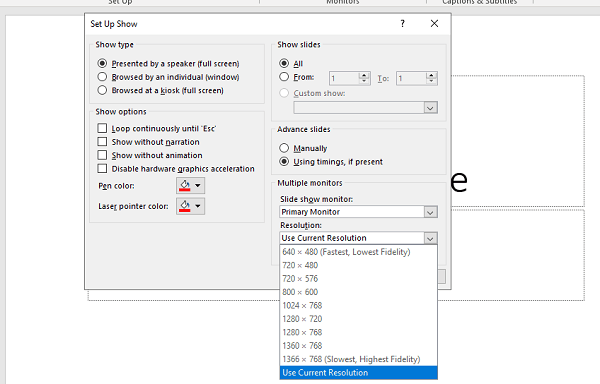This screenshot has width=600, height=384.
Task: Decrease the From slide number
Action: tap(364, 81)
